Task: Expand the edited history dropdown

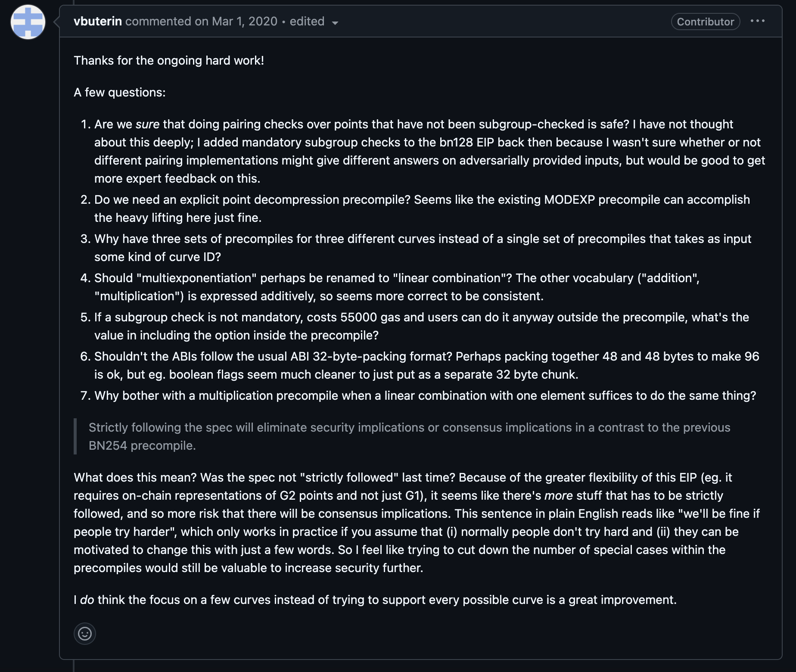Action: 314,22
